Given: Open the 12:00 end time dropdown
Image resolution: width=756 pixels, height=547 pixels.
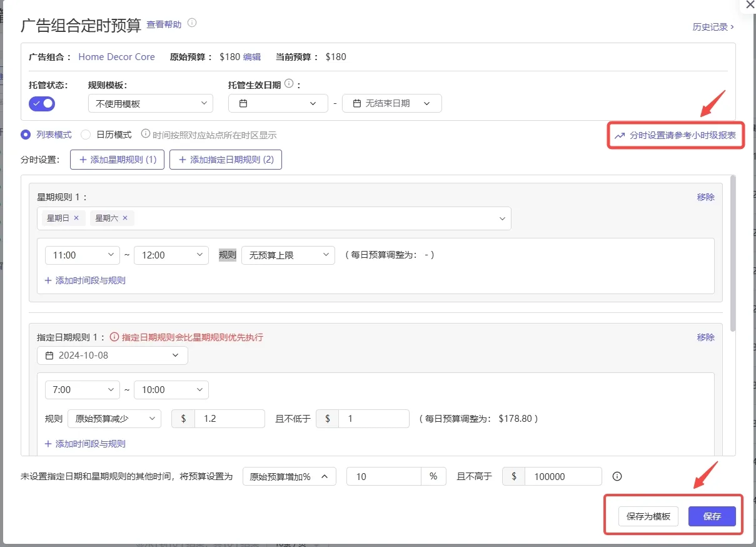Looking at the screenshot, I should coord(171,255).
